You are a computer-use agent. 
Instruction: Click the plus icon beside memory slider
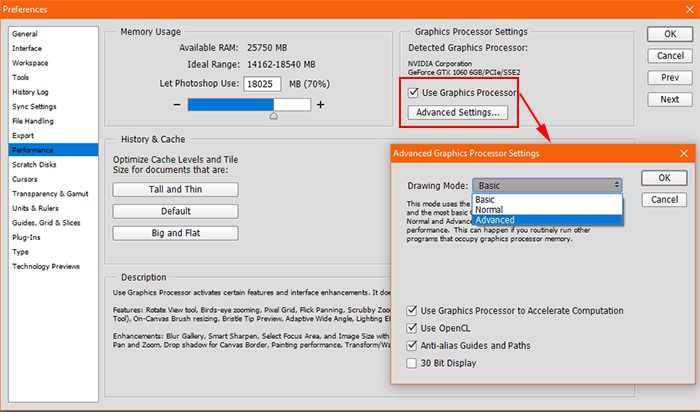click(321, 104)
